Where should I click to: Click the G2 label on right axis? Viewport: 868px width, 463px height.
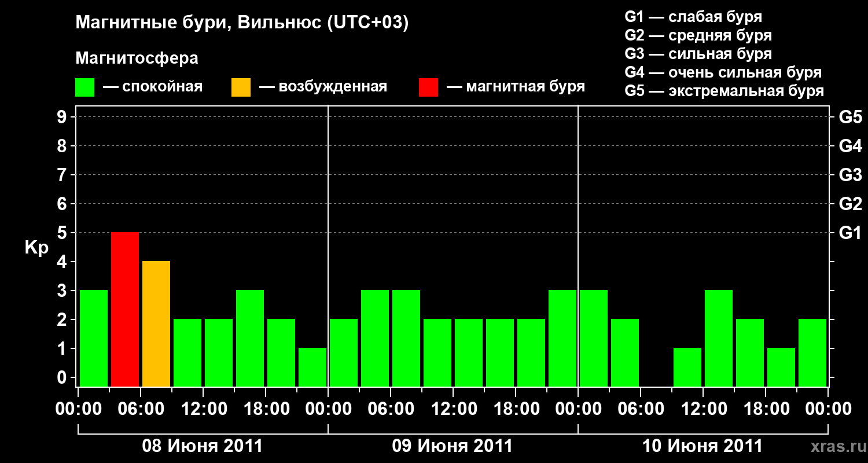click(x=850, y=204)
